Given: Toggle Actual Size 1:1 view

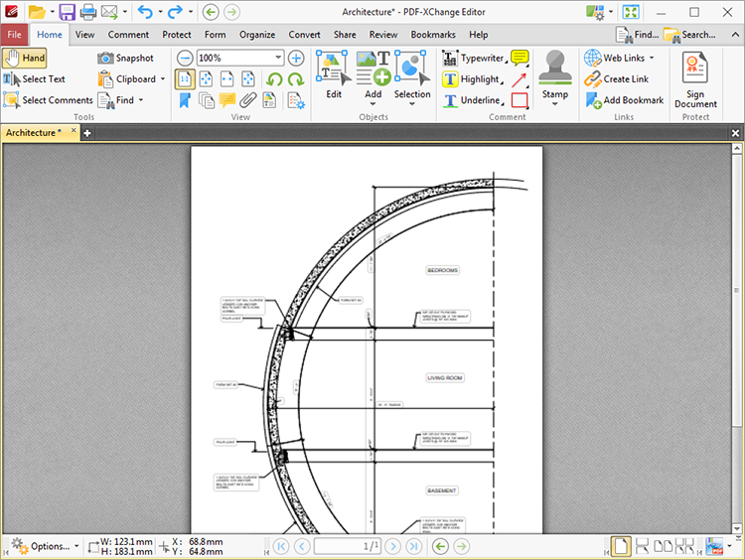Looking at the screenshot, I should [x=185, y=78].
